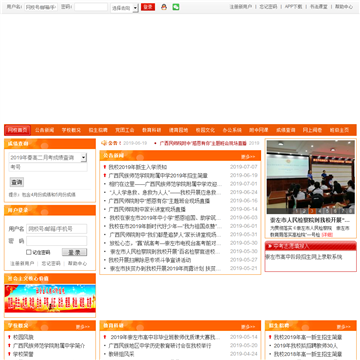
Task: Open news item 我校2019年新生入学须知
Action: pos(138,167)
